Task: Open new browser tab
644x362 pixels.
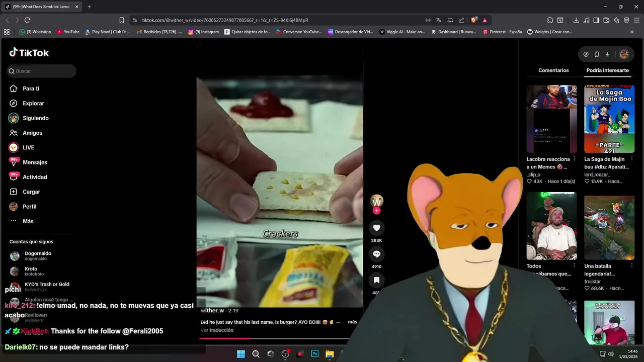Action: pyautogui.click(x=89, y=7)
